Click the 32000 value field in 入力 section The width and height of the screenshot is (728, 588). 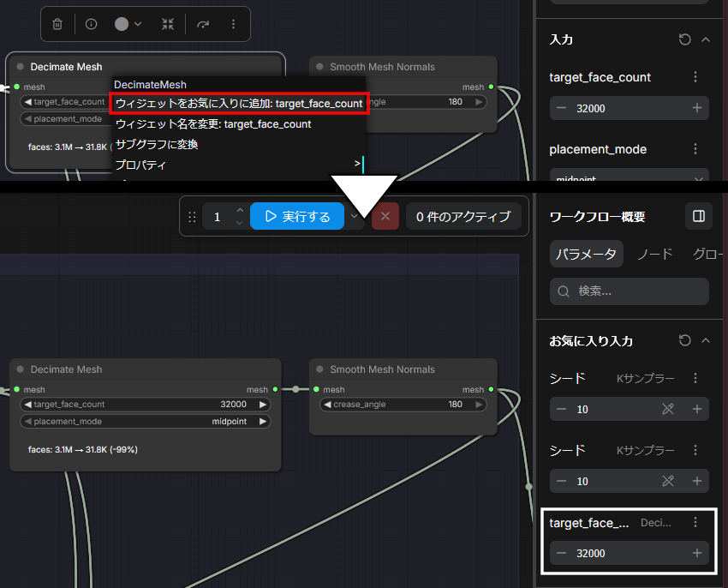pyautogui.click(x=630, y=108)
